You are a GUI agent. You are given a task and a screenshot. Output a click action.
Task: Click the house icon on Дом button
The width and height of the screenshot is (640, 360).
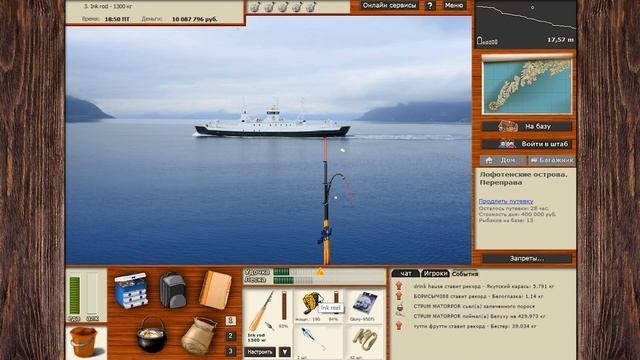tap(489, 160)
